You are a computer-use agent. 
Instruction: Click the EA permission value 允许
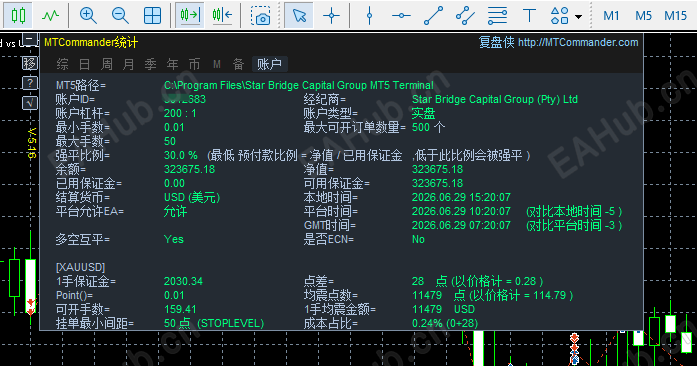[x=175, y=212]
